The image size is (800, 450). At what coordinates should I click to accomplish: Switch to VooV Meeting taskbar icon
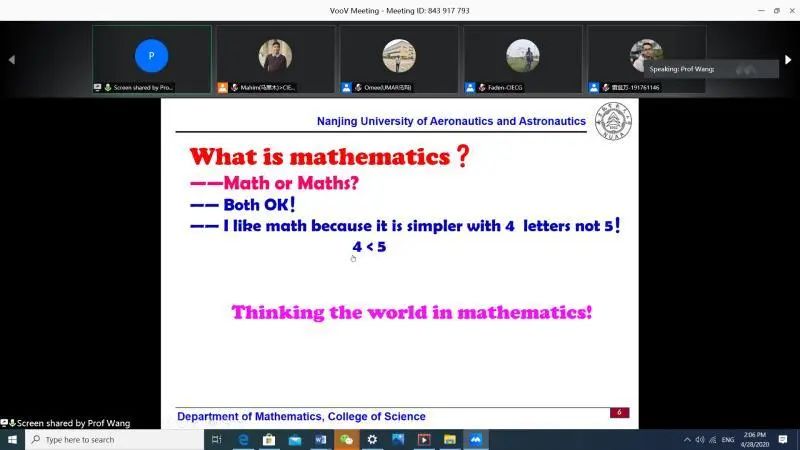tap(476, 439)
